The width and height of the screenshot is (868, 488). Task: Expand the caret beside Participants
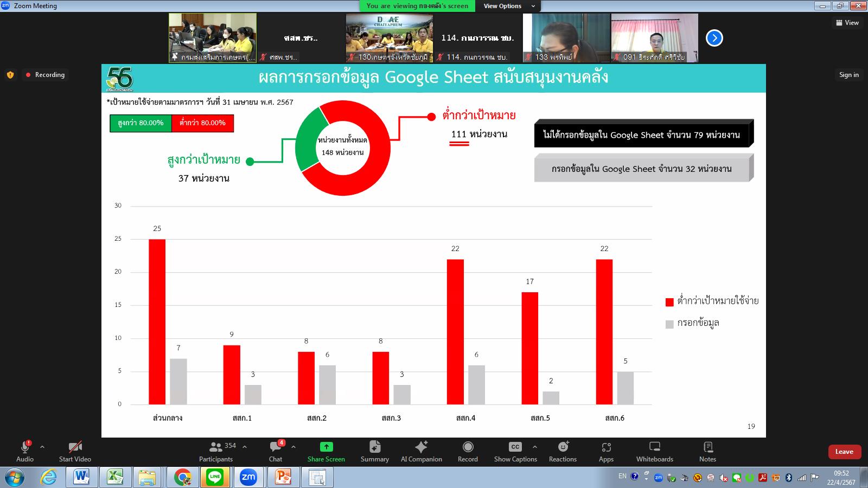[x=245, y=447]
